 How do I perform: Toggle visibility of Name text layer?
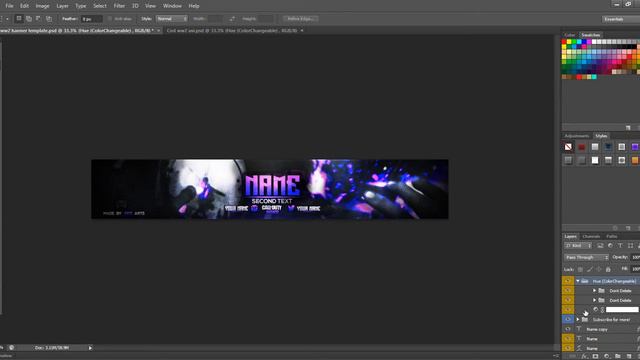[x=568, y=338]
